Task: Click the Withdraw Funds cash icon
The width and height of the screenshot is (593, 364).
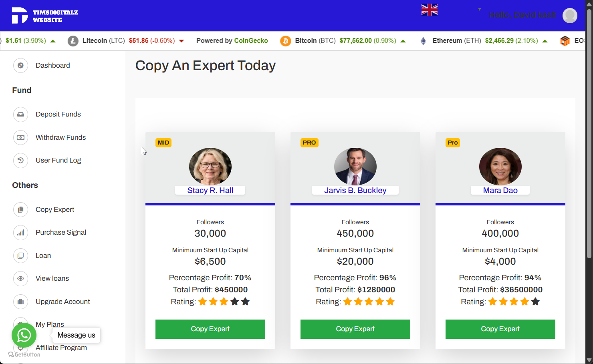Action: click(x=20, y=137)
